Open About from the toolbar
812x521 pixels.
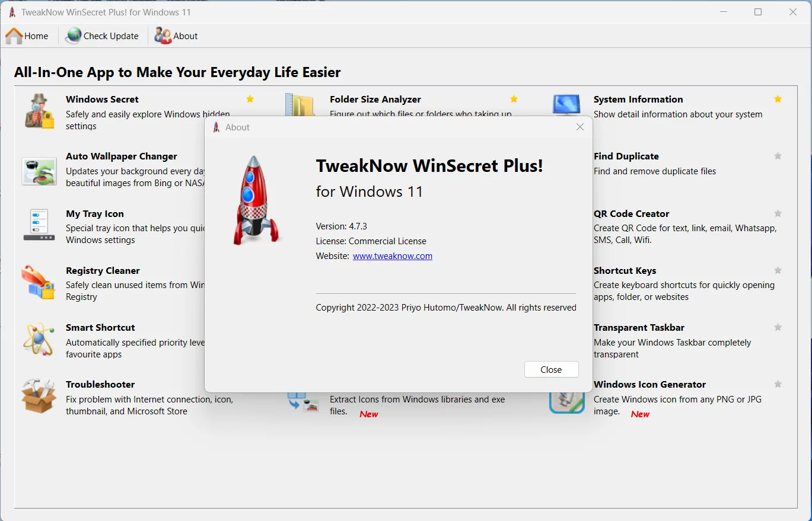coord(176,36)
